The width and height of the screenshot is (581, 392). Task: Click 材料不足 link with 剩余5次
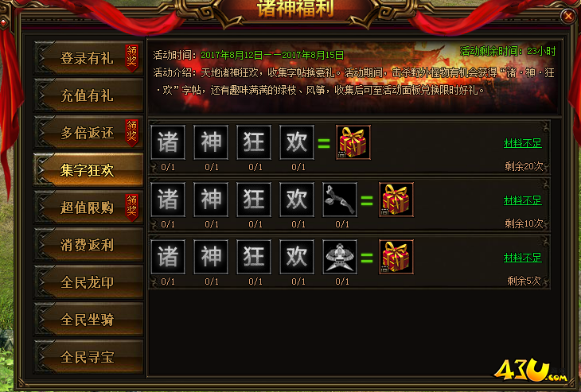point(522,258)
